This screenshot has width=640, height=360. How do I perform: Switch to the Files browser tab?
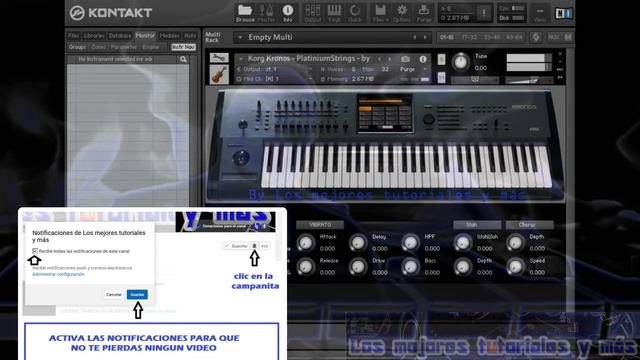pyautogui.click(x=73, y=36)
